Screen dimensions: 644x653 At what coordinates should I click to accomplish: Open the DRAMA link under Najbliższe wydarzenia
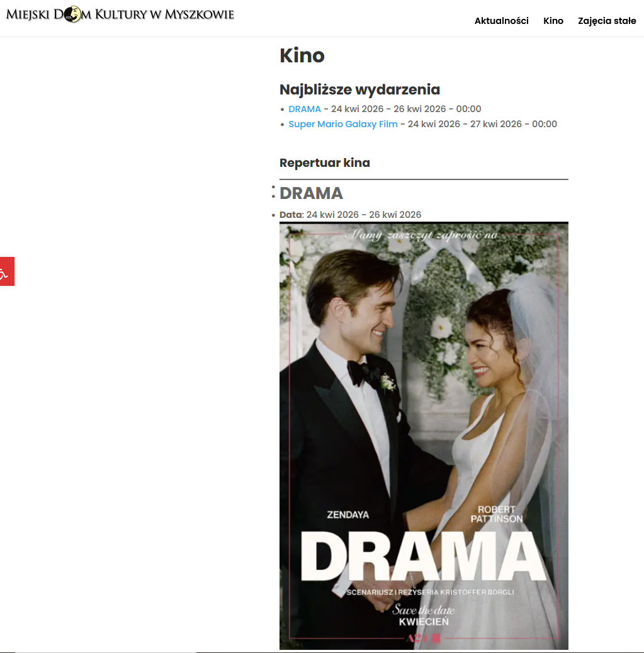305,109
